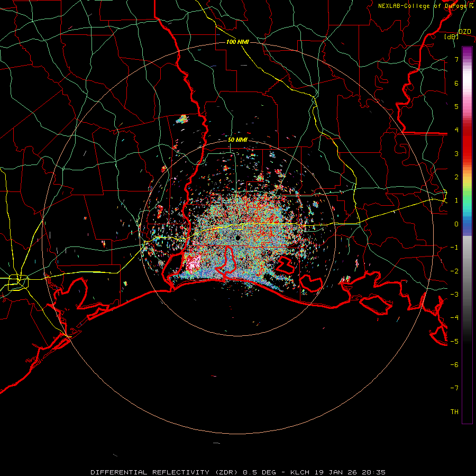Click the -6 value on color scale

454,365
